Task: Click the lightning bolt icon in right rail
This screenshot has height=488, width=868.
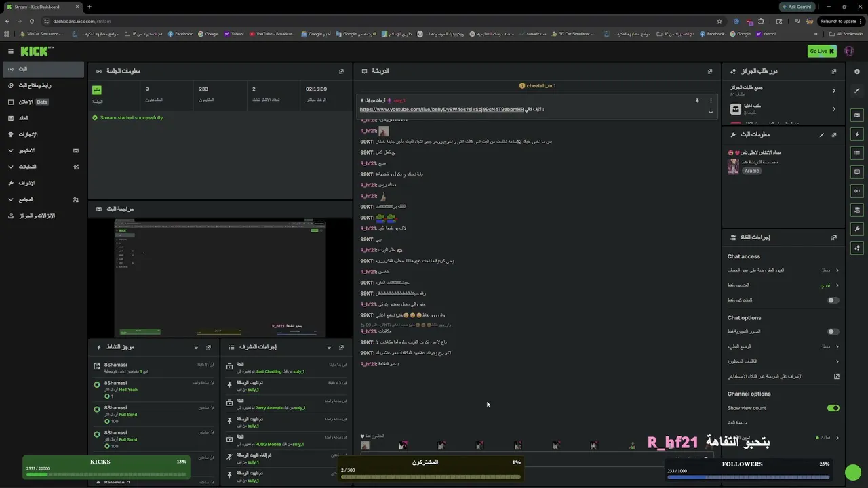Action: point(857,134)
